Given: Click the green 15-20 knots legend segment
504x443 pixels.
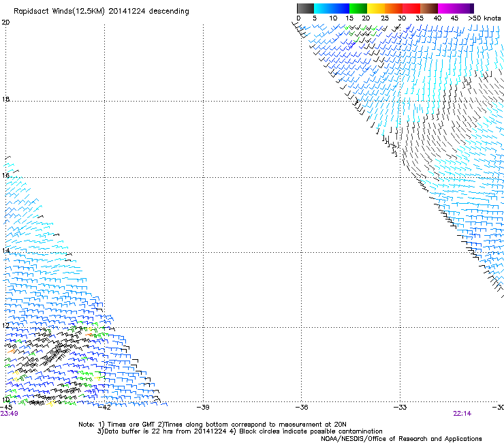Looking at the screenshot, I should pos(358,8).
